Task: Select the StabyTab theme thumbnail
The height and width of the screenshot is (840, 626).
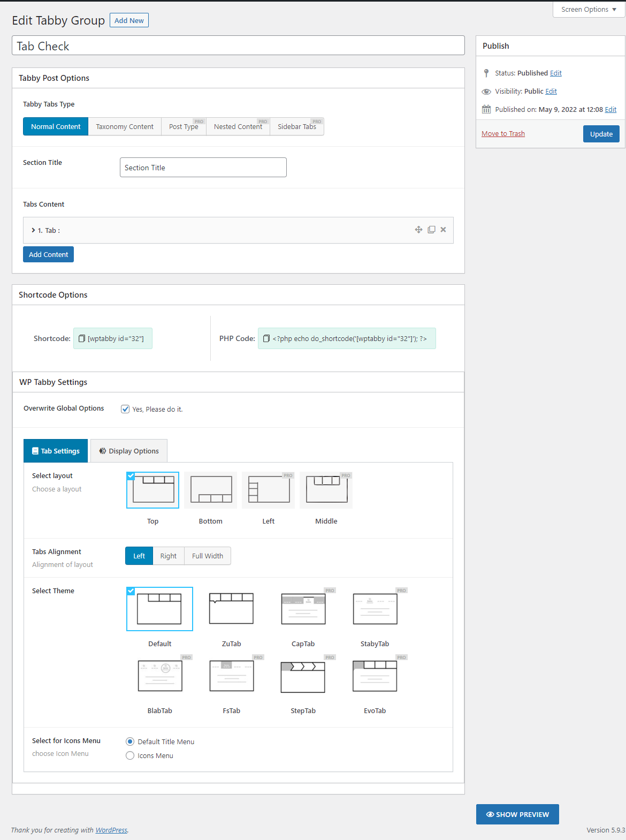Action: pos(375,609)
